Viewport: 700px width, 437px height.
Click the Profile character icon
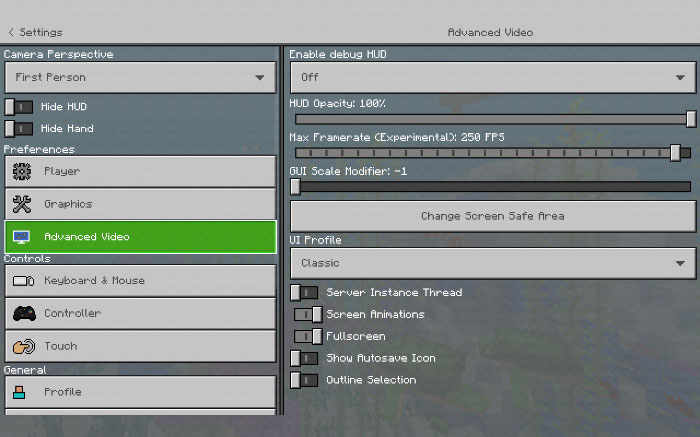(19, 392)
